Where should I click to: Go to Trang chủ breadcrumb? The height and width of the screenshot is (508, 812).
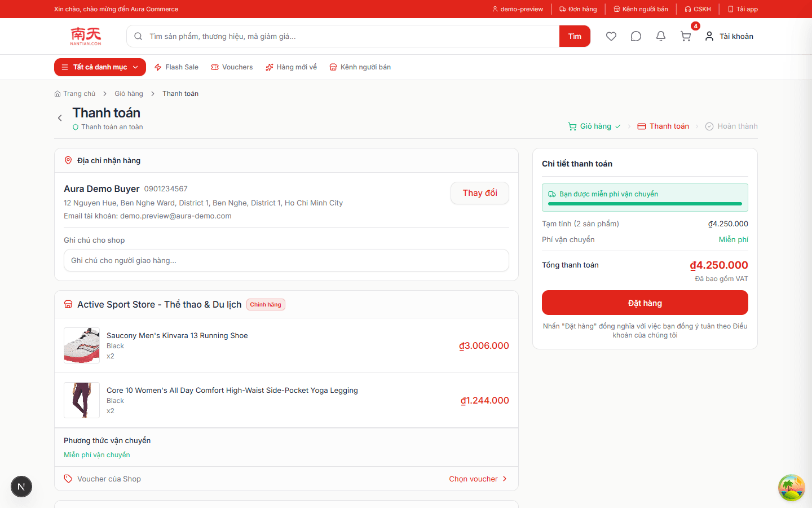[75, 94]
